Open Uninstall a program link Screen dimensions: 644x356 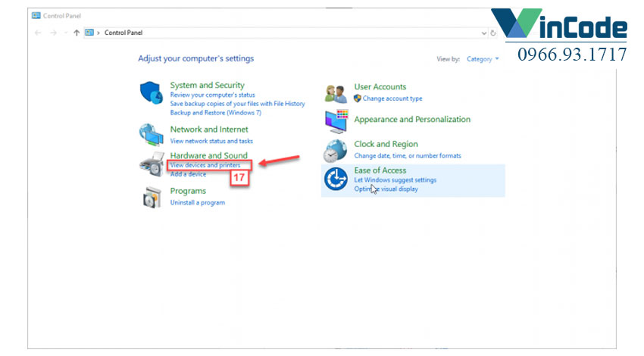tap(197, 203)
